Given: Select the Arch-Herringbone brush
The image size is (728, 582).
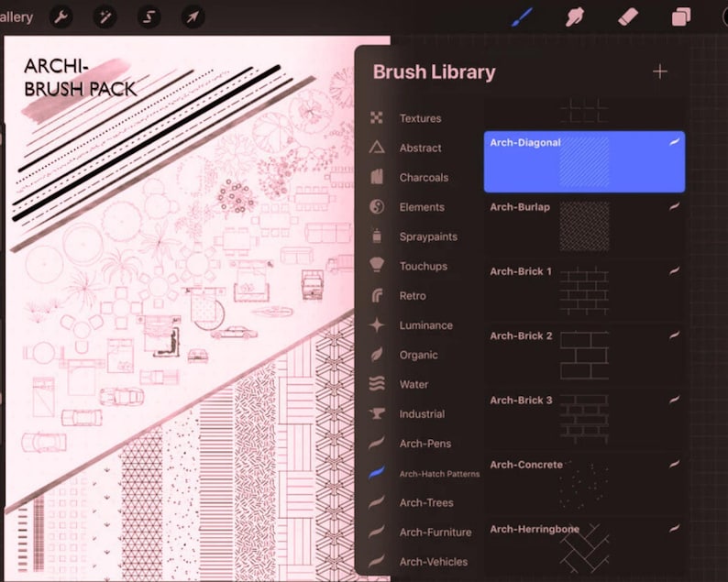Looking at the screenshot, I should pos(584,548).
